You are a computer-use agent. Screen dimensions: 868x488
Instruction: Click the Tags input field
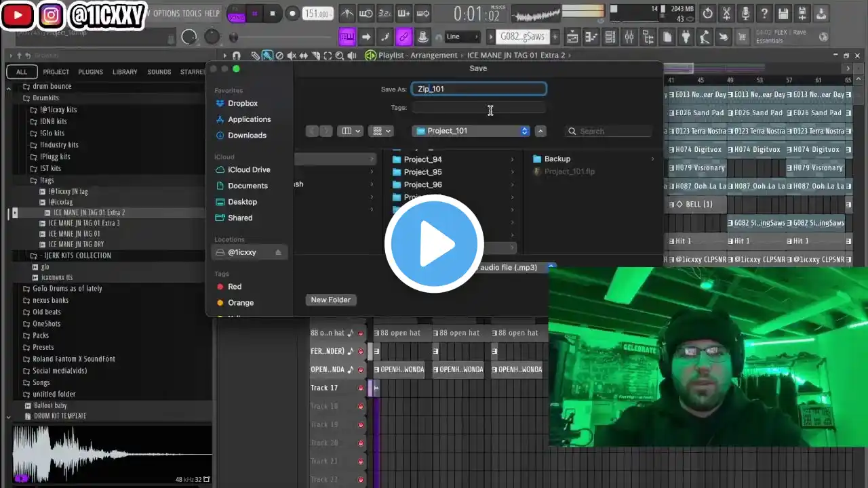pos(479,108)
